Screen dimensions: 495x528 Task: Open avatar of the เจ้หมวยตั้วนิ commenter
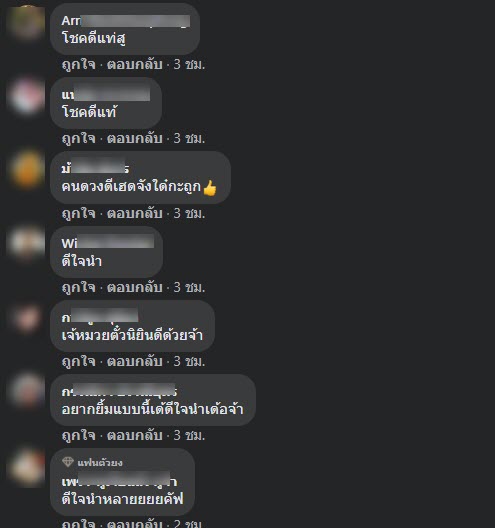(27, 318)
